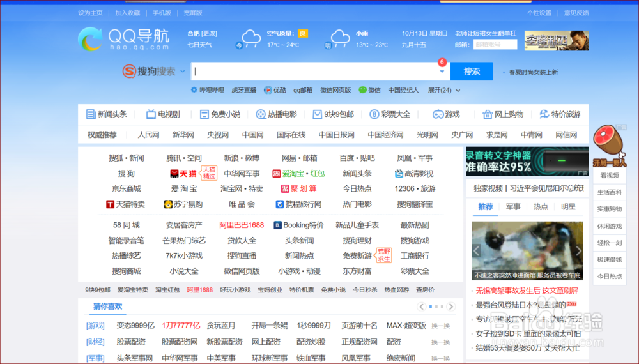Image resolution: width=639 pixels, height=364 pixels.
Task: Open the 高清影视 icon link
Action: (399, 174)
